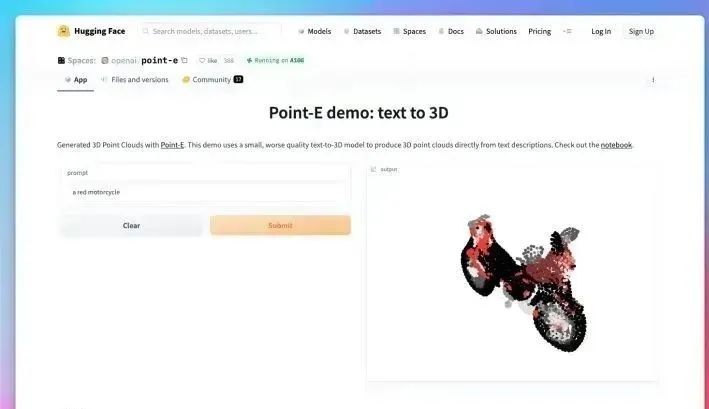The image size is (709, 409).
Task: Switch to the Community tab
Action: point(213,80)
